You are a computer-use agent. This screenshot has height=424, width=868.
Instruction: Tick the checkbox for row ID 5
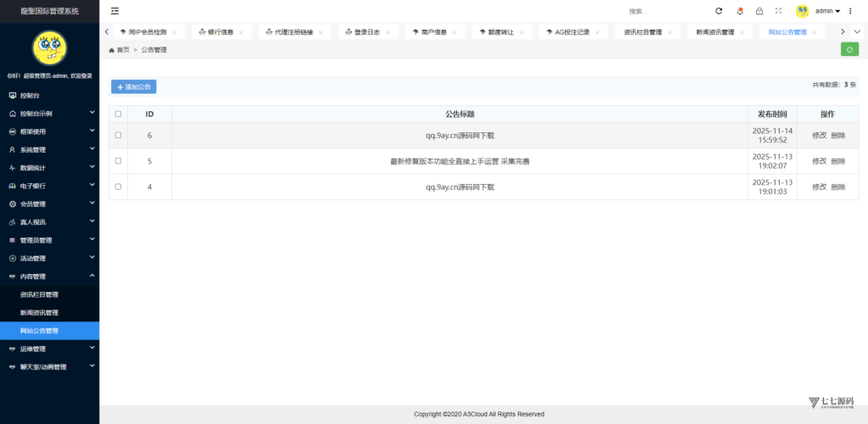[119, 161]
